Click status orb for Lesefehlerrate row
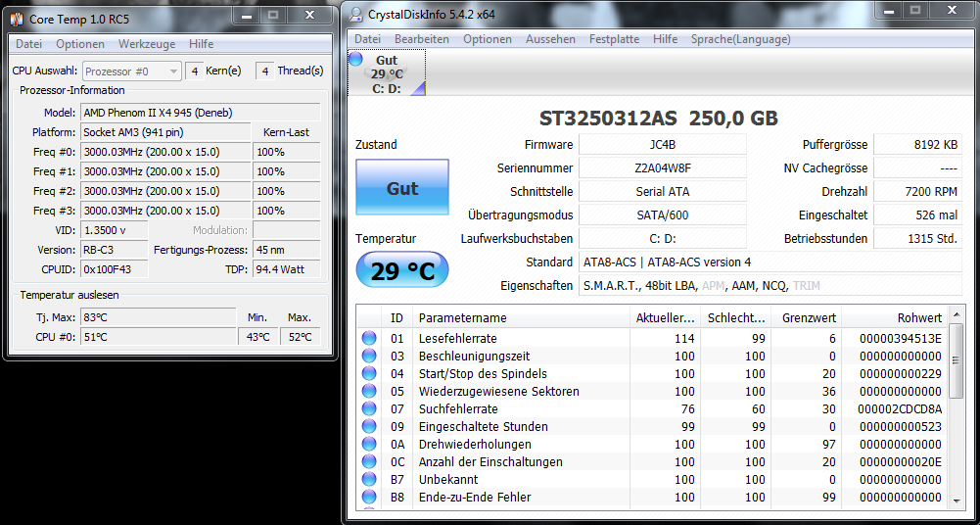Screen dimensions: 980x525 (x=369, y=338)
